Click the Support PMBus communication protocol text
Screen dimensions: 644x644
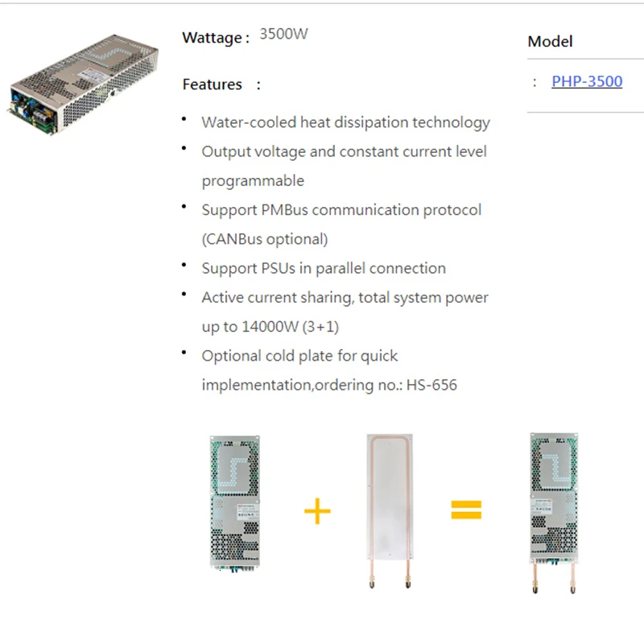click(x=341, y=210)
